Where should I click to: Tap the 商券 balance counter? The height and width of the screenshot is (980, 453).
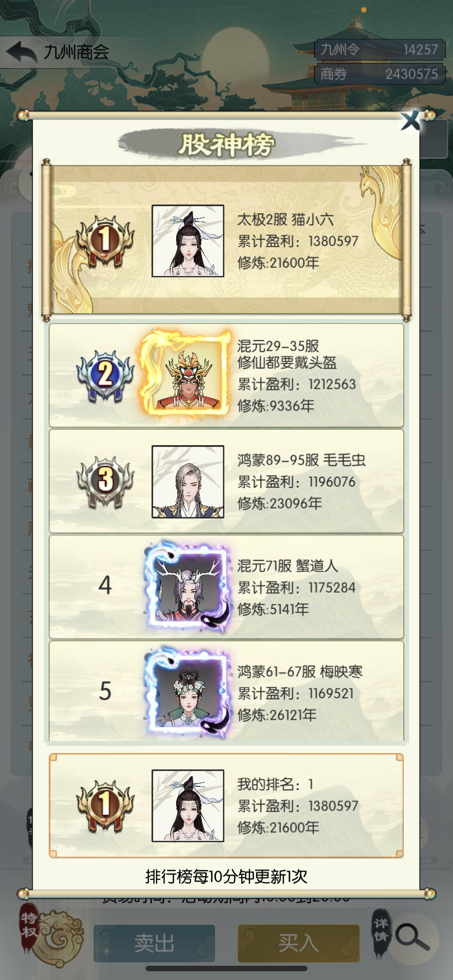pyautogui.click(x=380, y=74)
